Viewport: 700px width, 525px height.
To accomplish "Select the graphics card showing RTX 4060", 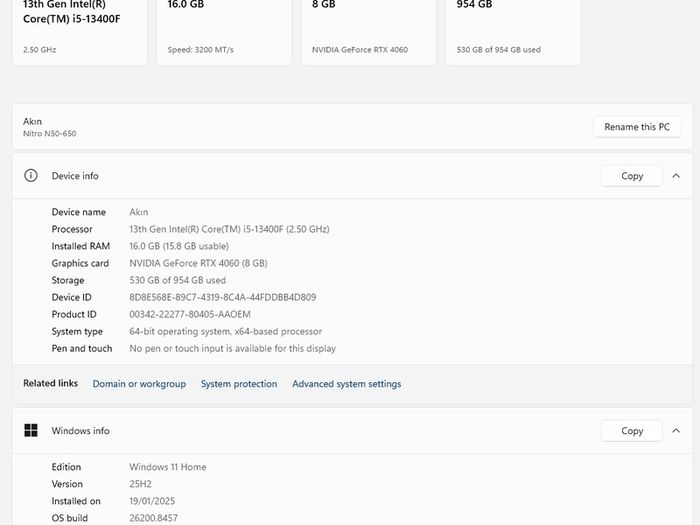I will coord(368,31).
